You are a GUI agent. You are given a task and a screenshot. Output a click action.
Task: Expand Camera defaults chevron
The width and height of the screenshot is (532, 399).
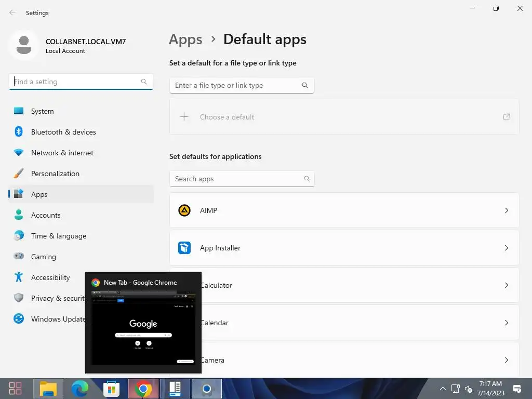506,360
